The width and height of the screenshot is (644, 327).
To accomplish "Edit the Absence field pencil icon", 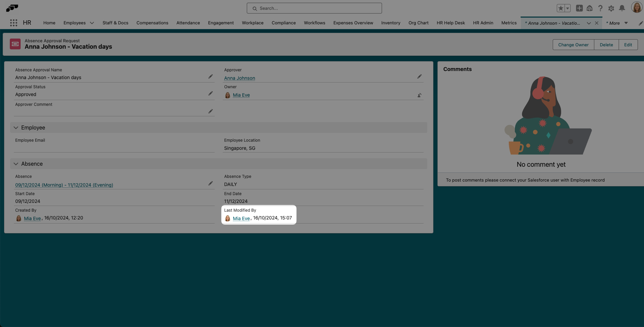I will pyautogui.click(x=210, y=183).
